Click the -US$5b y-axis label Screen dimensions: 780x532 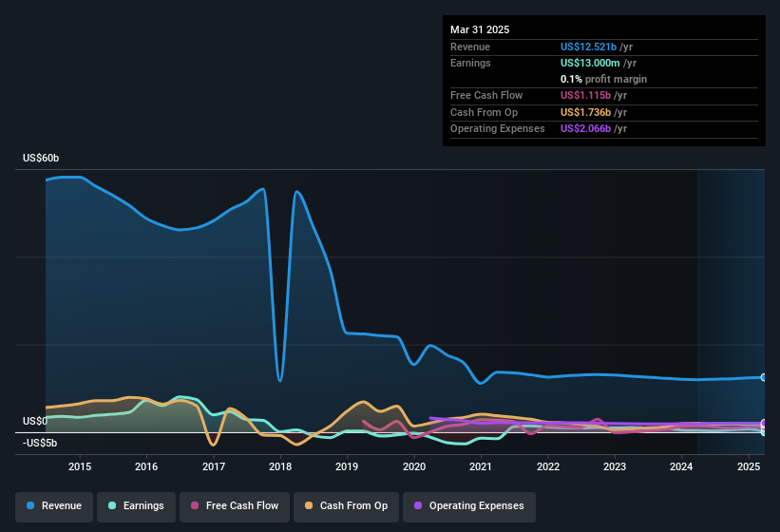click(x=40, y=443)
